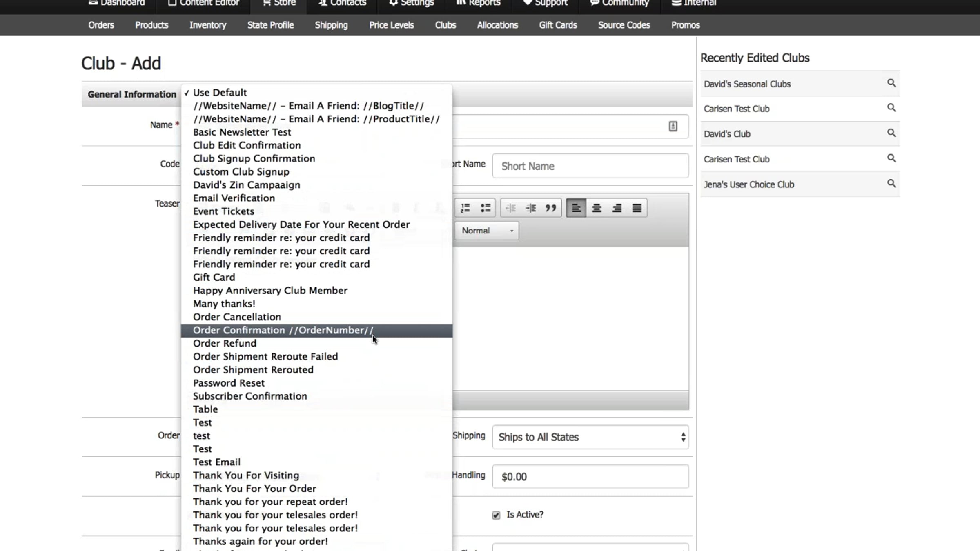Image resolution: width=980 pixels, height=551 pixels.
Task: Click the increase indent icon
Action: (530, 208)
